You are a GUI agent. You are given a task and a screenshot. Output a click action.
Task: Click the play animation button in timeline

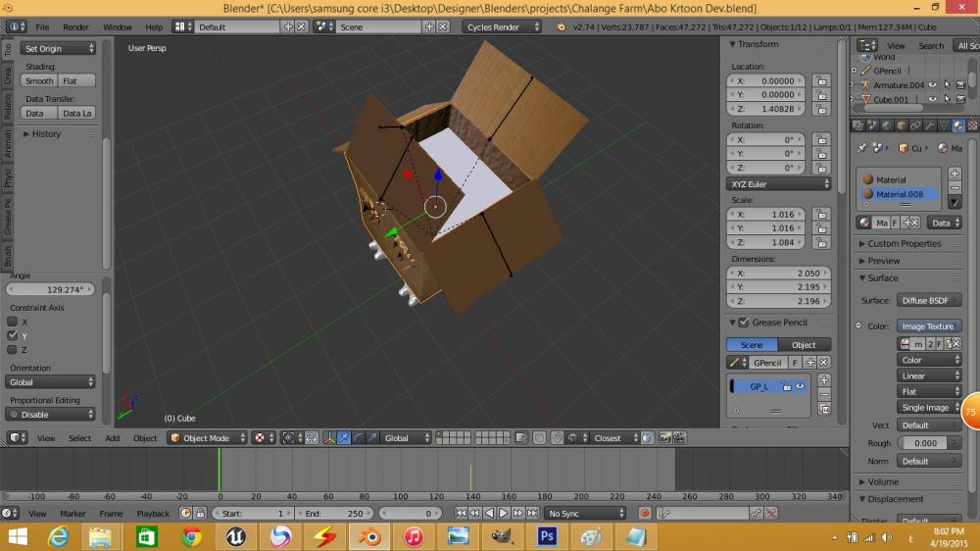(x=504, y=513)
